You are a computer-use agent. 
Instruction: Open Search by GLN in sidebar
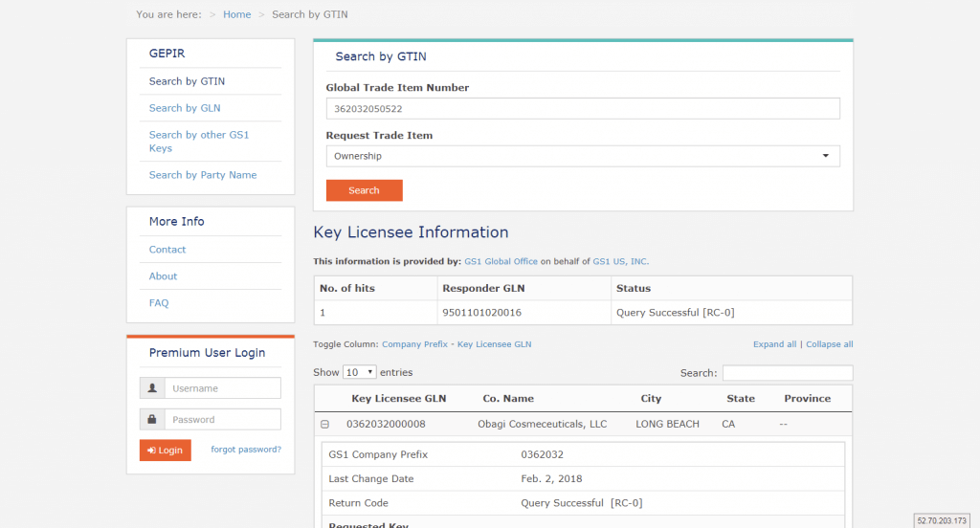coord(185,108)
